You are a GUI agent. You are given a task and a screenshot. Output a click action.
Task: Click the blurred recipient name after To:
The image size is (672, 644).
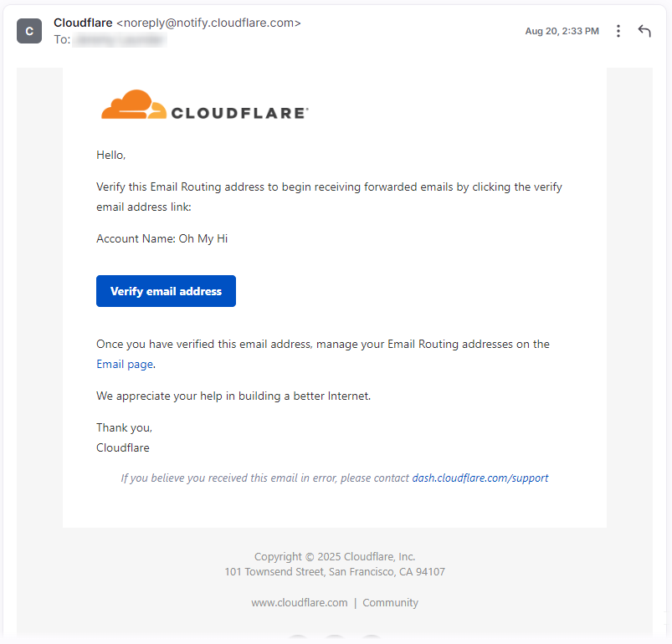(120, 40)
